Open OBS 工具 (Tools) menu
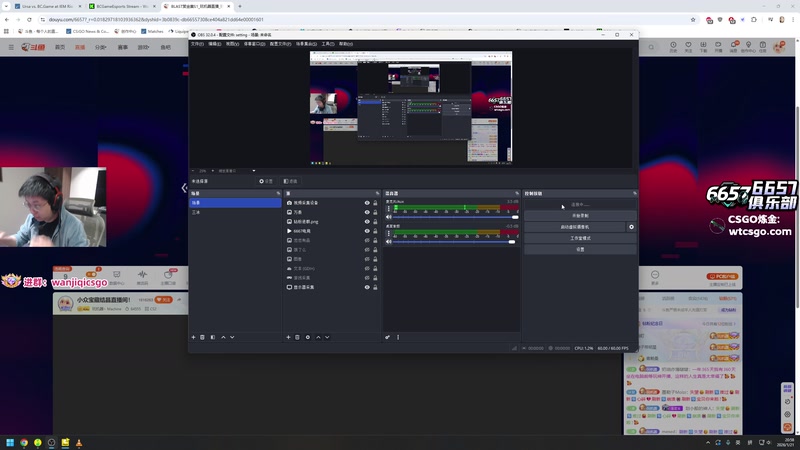The image size is (800, 450). tap(328, 44)
